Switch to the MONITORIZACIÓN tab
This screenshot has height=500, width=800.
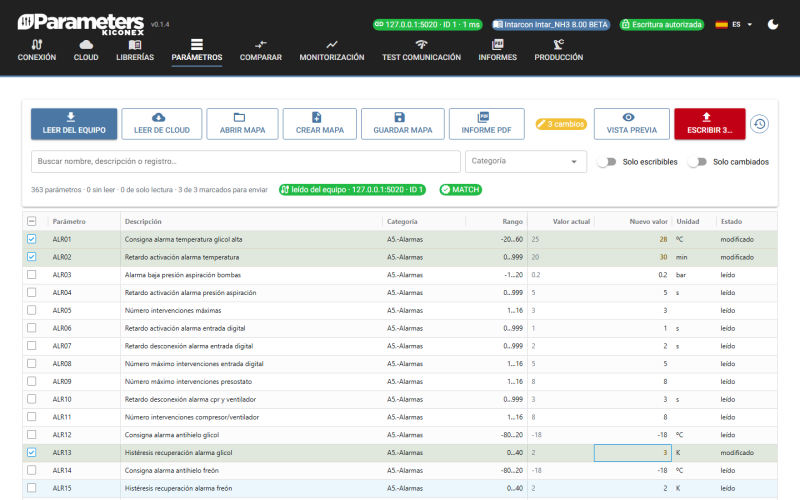click(332, 51)
